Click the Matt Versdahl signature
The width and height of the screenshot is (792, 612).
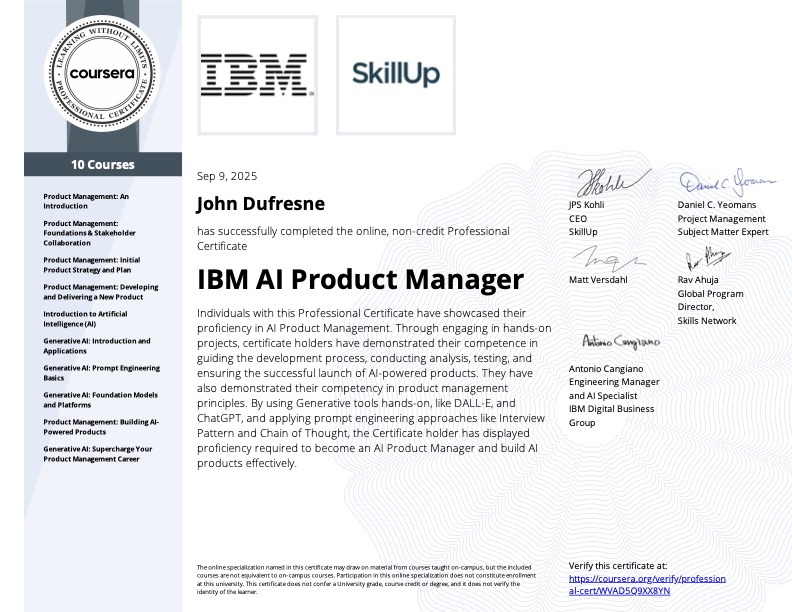608,259
